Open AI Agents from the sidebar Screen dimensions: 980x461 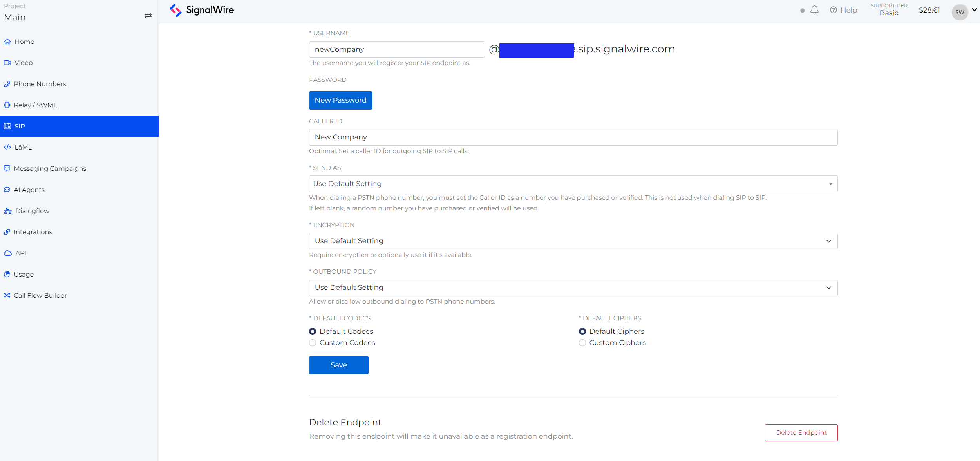click(x=29, y=190)
